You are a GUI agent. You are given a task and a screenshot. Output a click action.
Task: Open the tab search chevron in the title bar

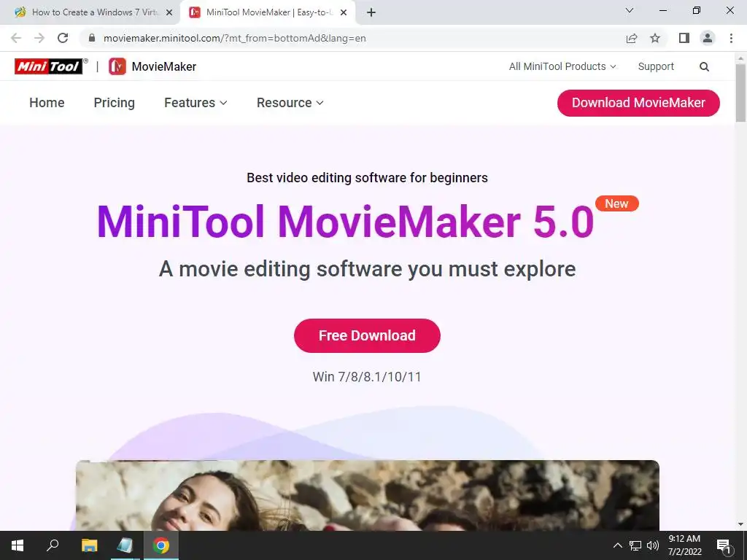pyautogui.click(x=630, y=10)
